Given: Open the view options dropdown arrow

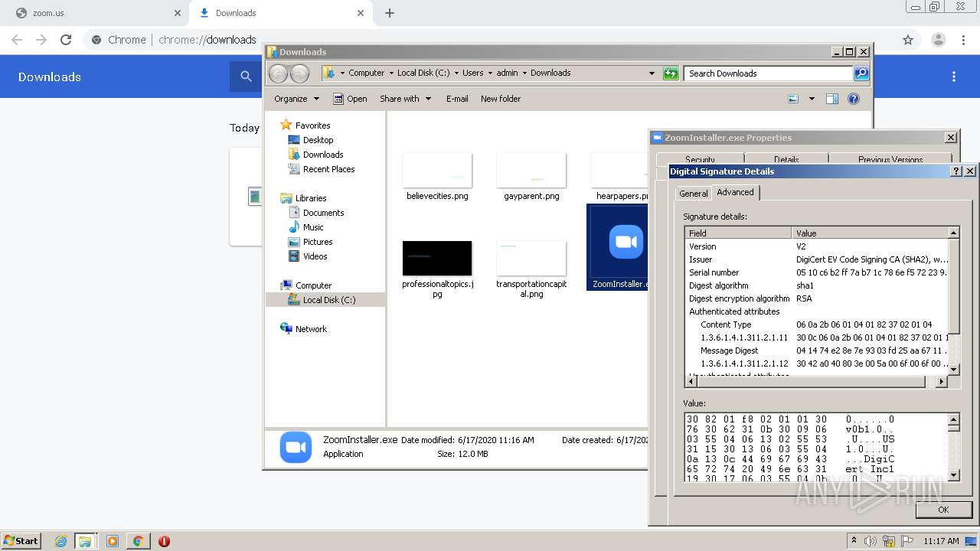Looking at the screenshot, I should click(x=812, y=99).
